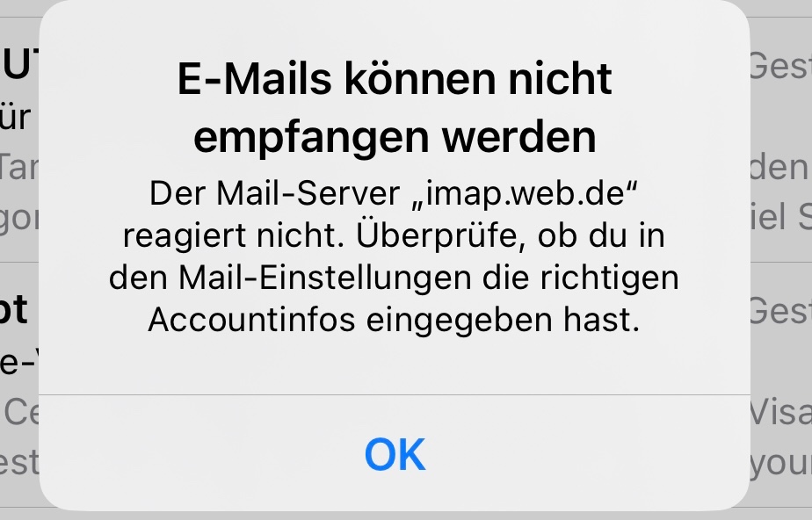Click the gray "den" preview text on the right
812x520 pixels.
pos(779,168)
